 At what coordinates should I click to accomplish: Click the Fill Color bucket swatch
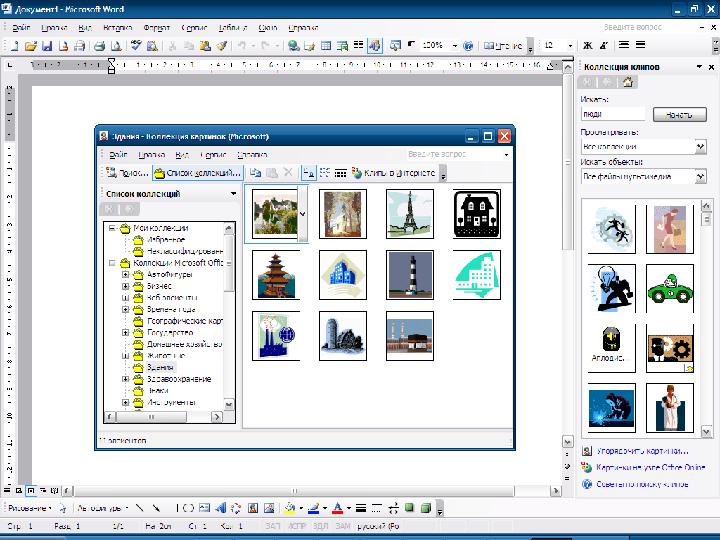(289, 508)
